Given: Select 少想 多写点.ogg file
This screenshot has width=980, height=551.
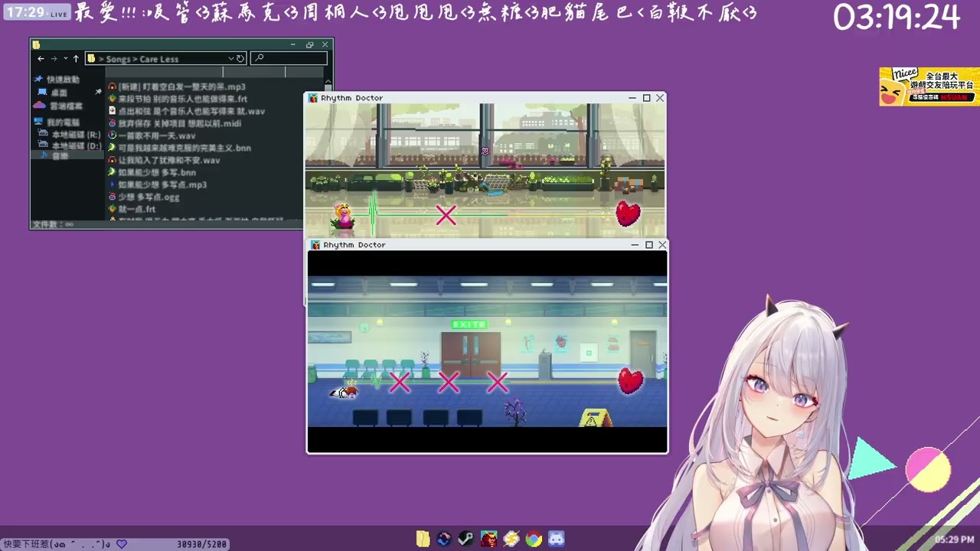Looking at the screenshot, I should coord(149,197).
